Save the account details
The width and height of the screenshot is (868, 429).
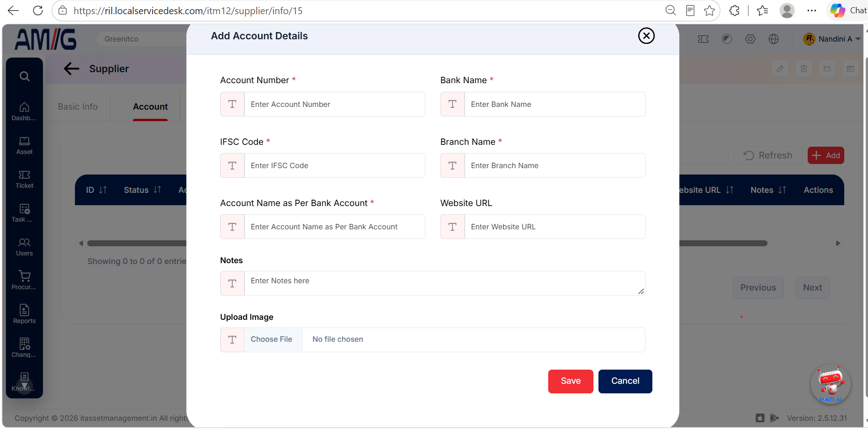571,381
